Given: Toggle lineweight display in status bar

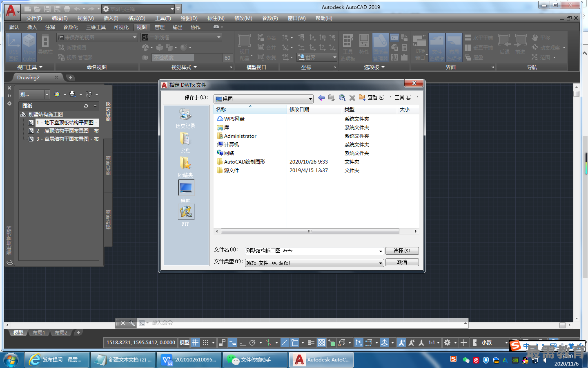Looking at the screenshot, I should [x=311, y=343].
